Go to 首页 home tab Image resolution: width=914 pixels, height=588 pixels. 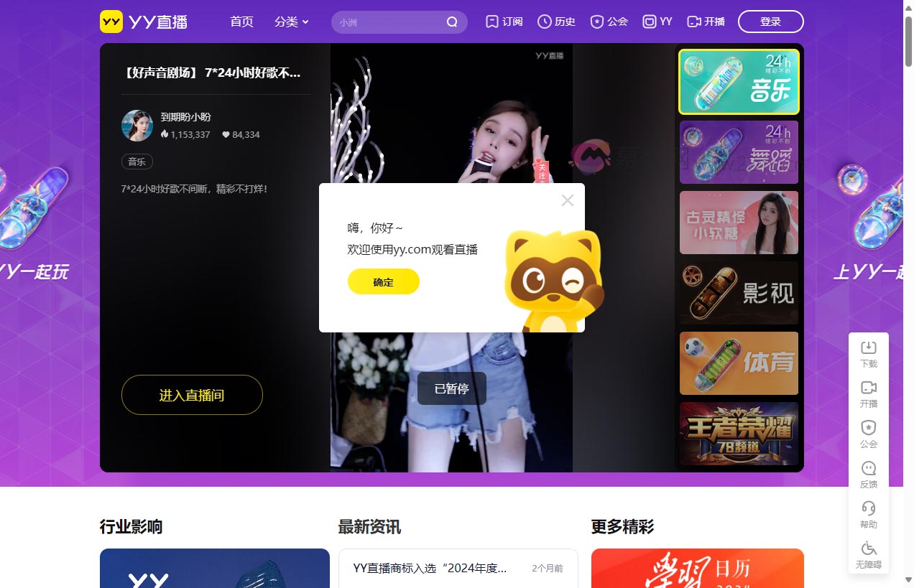point(241,22)
